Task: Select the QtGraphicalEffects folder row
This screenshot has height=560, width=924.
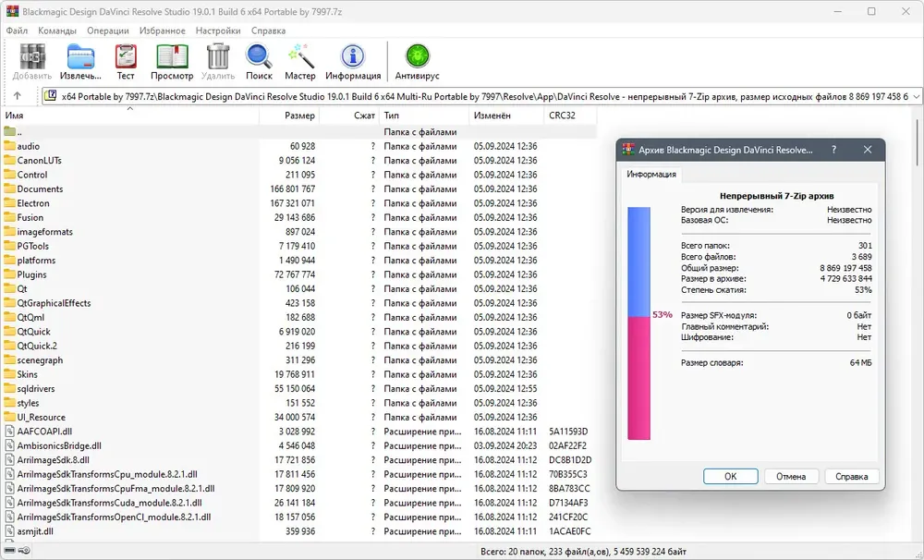Action: 300,303
